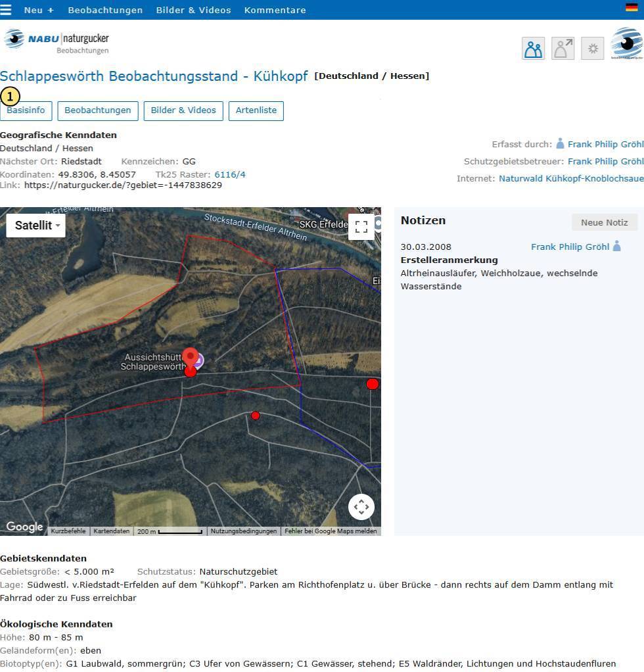Open Naturwald Kühkopf-Knoblochsaue link

[x=571, y=178]
